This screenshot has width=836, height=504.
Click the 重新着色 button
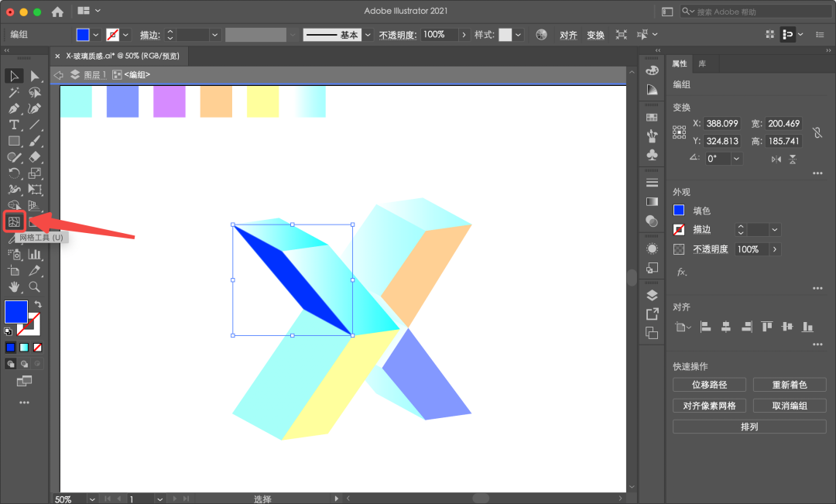point(790,385)
